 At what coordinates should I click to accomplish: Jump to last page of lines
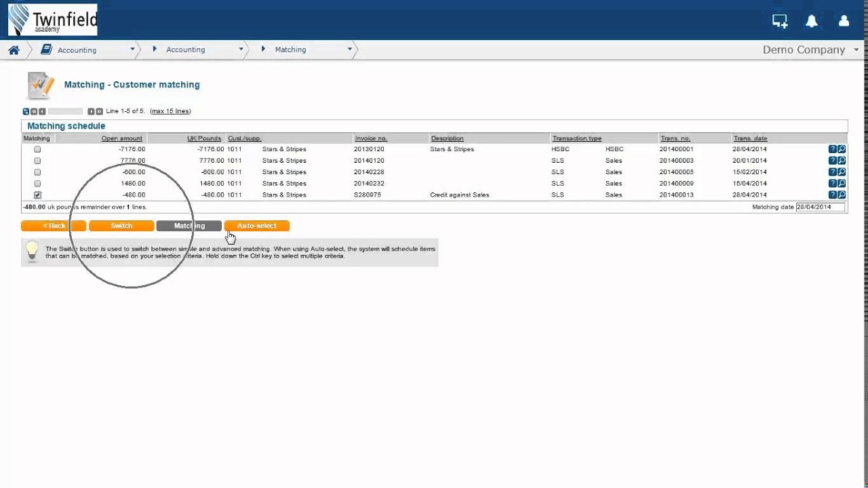[99, 111]
